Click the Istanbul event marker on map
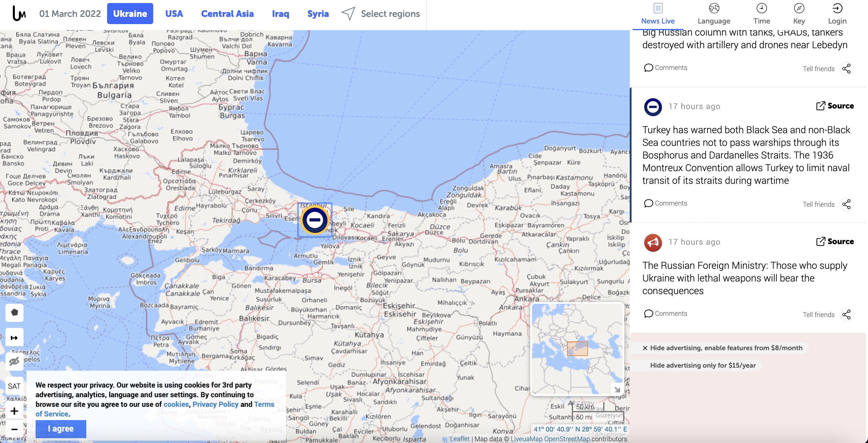868x443 pixels. coord(315,220)
